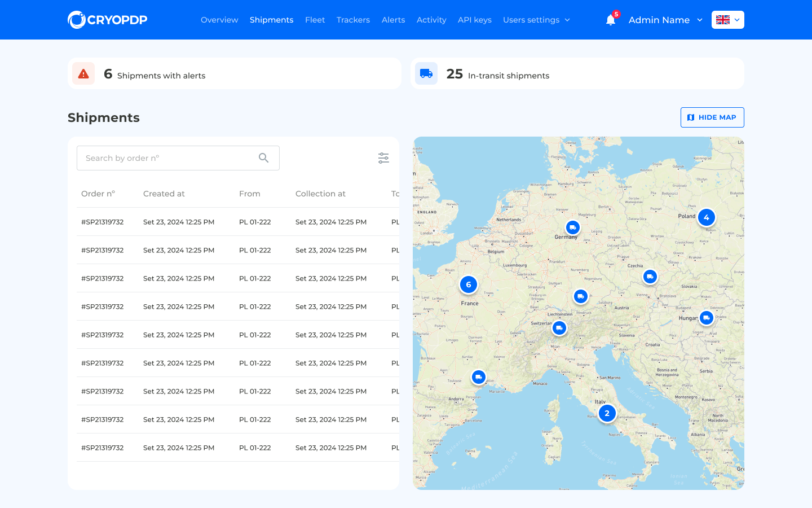Select the truck marker near Toulouse

tap(479, 377)
